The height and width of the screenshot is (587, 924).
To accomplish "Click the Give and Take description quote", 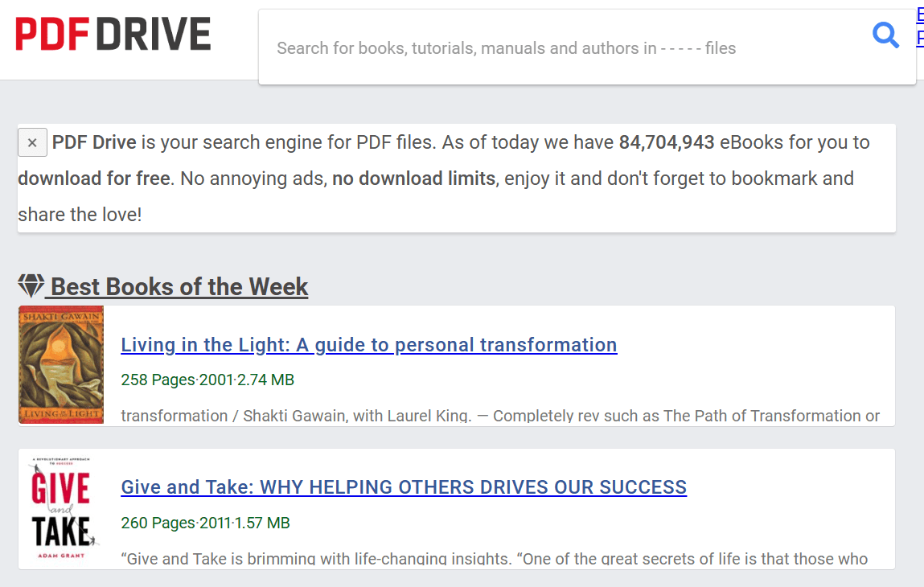I will point(494,558).
